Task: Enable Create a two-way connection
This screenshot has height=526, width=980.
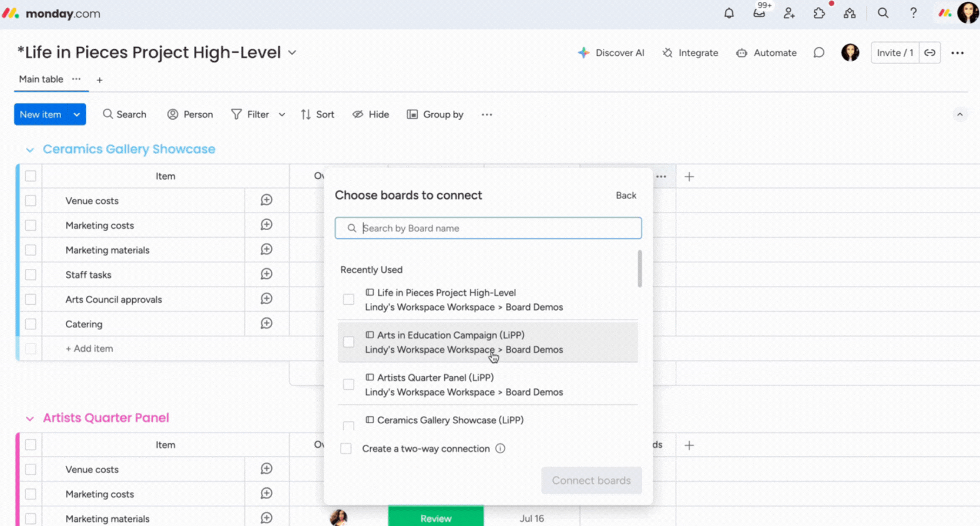Action: pyautogui.click(x=346, y=449)
